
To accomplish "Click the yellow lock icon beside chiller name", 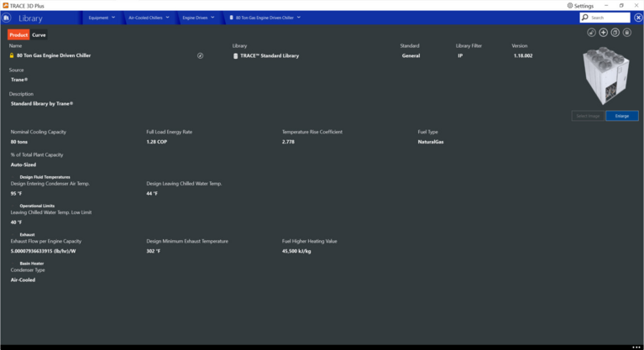I will coord(12,55).
